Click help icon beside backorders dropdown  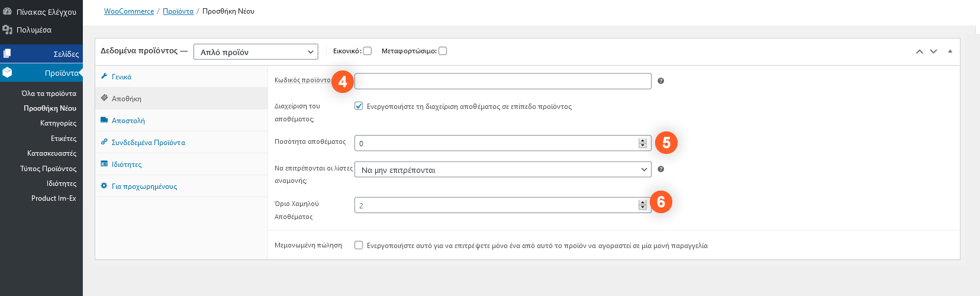660,169
